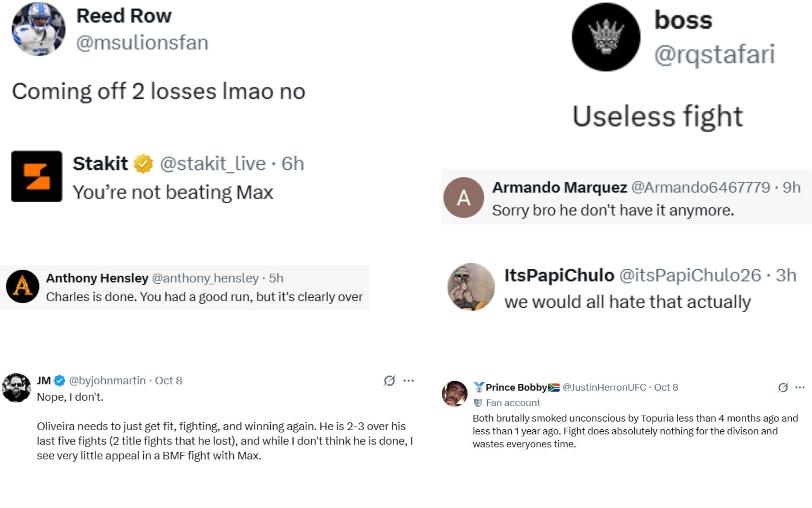This screenshot has width=812, height=508.
Task: Open Armando Marquez's letter A avatar
Action: point(464,197)
